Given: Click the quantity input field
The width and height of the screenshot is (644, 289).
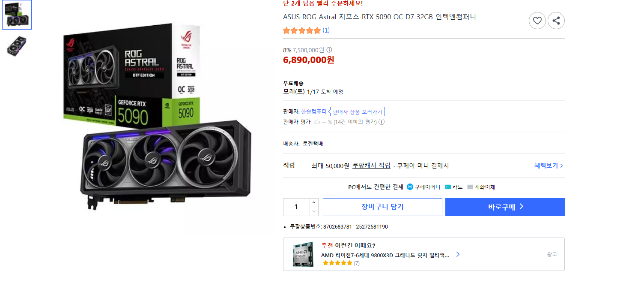Looking at the screenshot, I should (x=295, y=207).
